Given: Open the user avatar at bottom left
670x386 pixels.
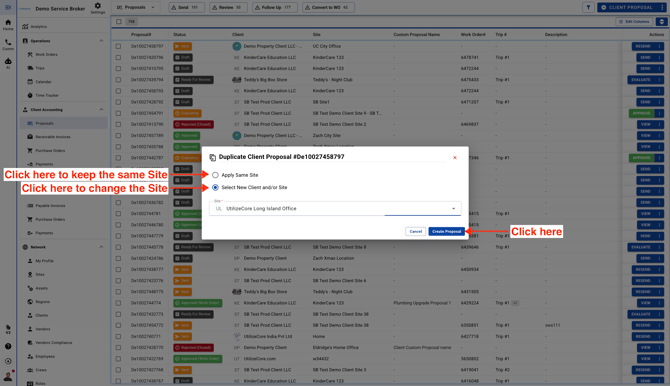Looking at the screenshot, I should pyautogui.click(x=8, y=376).
